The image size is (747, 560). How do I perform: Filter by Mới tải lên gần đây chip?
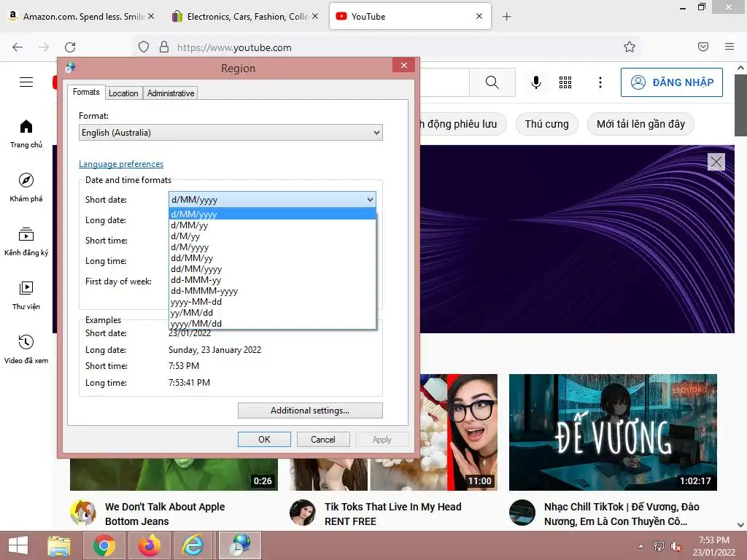tap(640, 124)
